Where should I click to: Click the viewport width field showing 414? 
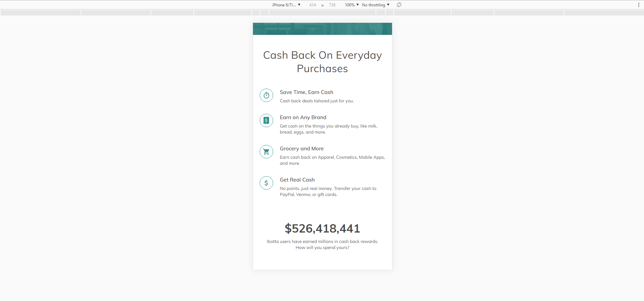[x=312, y=5]
